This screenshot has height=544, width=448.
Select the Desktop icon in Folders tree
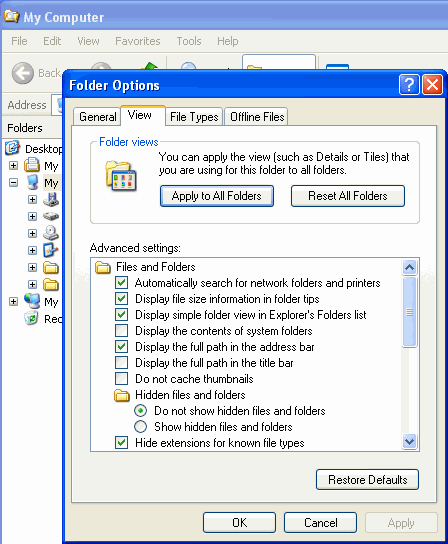tap(12, 148)
